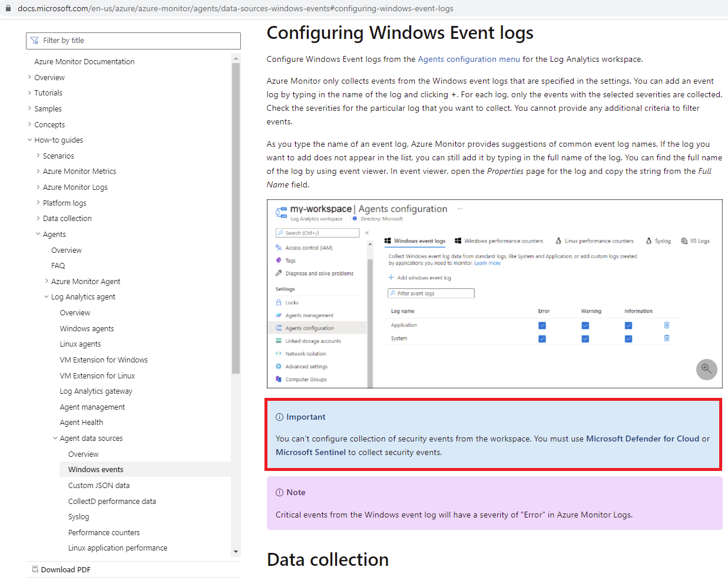Click the browser address bar lock icon
Screen dimensions: 728x580
[8, 8]
